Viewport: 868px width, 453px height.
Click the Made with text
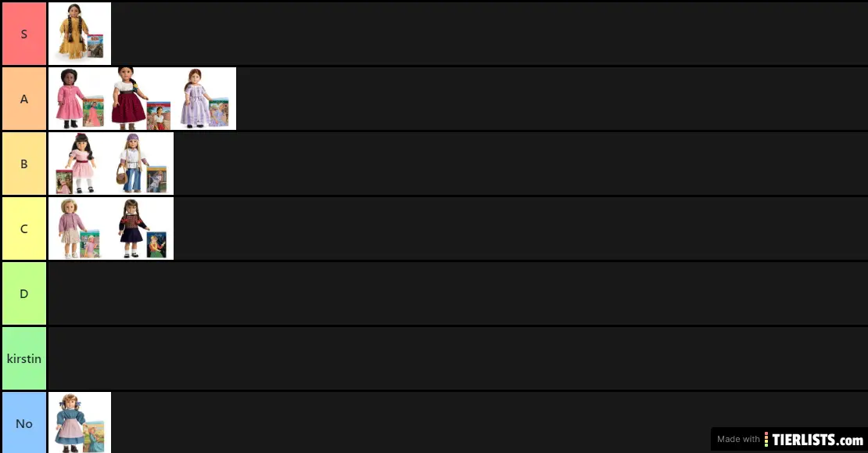(738, 440)
